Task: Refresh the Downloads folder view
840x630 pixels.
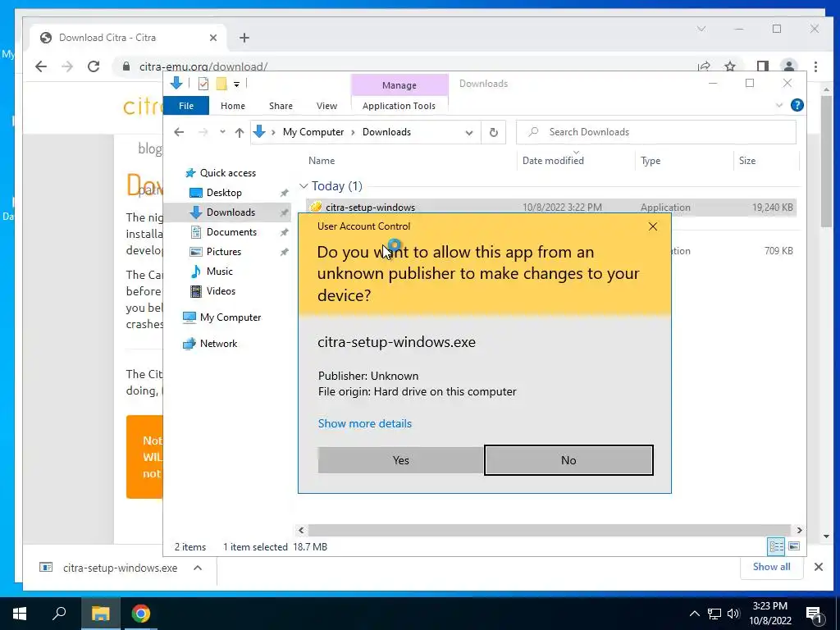Action: coord(493,132)
